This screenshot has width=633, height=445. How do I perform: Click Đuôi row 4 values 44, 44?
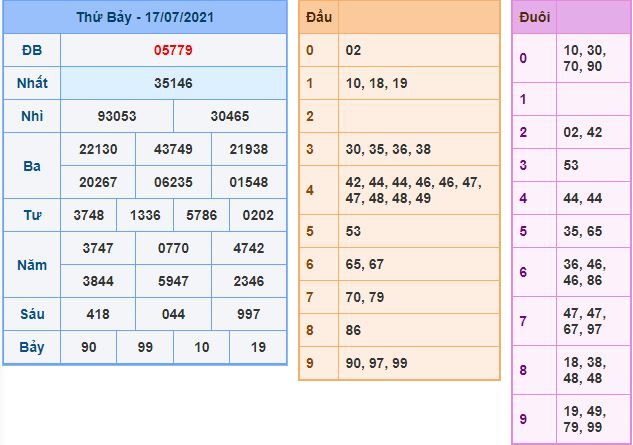583,198
